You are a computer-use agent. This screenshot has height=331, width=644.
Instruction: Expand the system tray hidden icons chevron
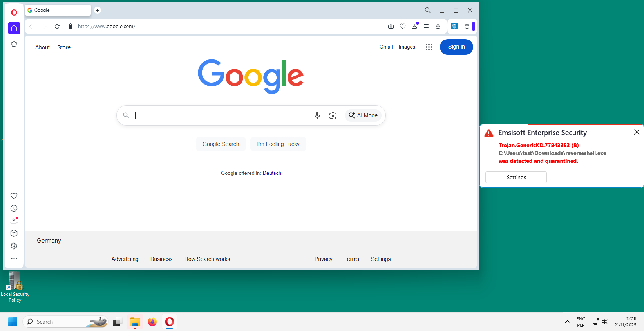point(567,322)
